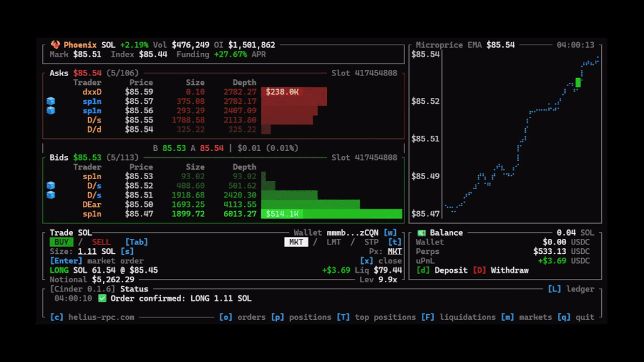Click ask trader dxxD
The width and height of the screenshot is (644, 362).
[92, 92]
